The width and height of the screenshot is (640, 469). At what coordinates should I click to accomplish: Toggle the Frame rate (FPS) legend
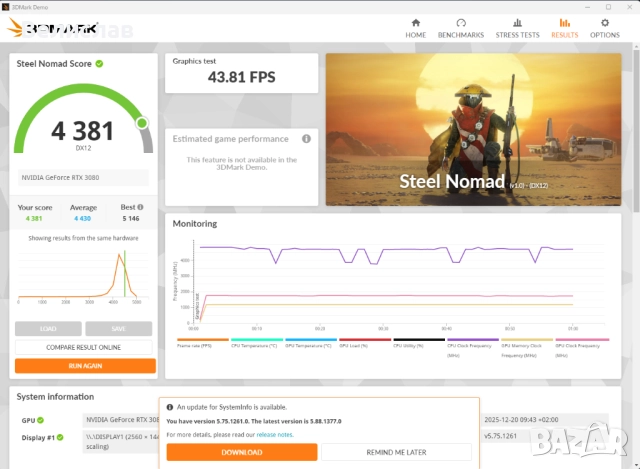tap(203, 343)
